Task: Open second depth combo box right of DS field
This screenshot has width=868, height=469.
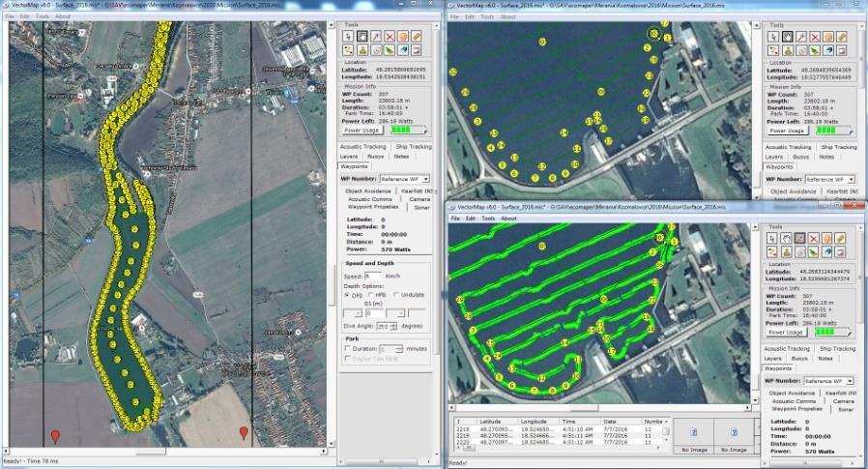Action: 395,313
